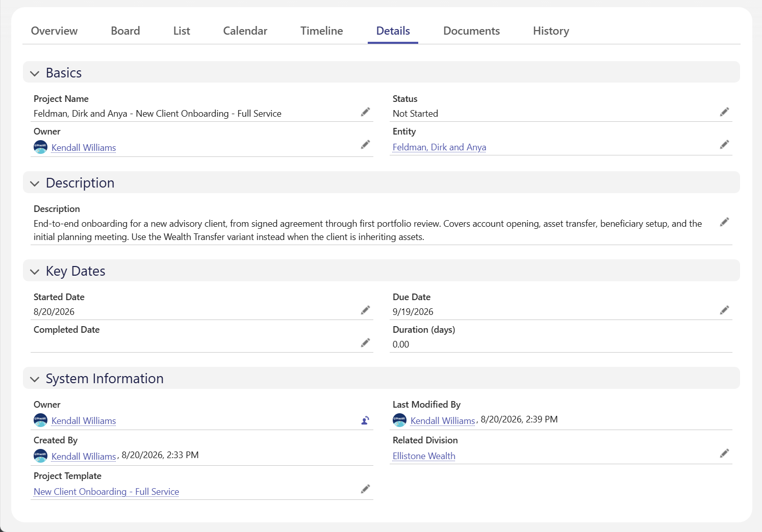Collapse the Basics section

click(x=35, y=73)
